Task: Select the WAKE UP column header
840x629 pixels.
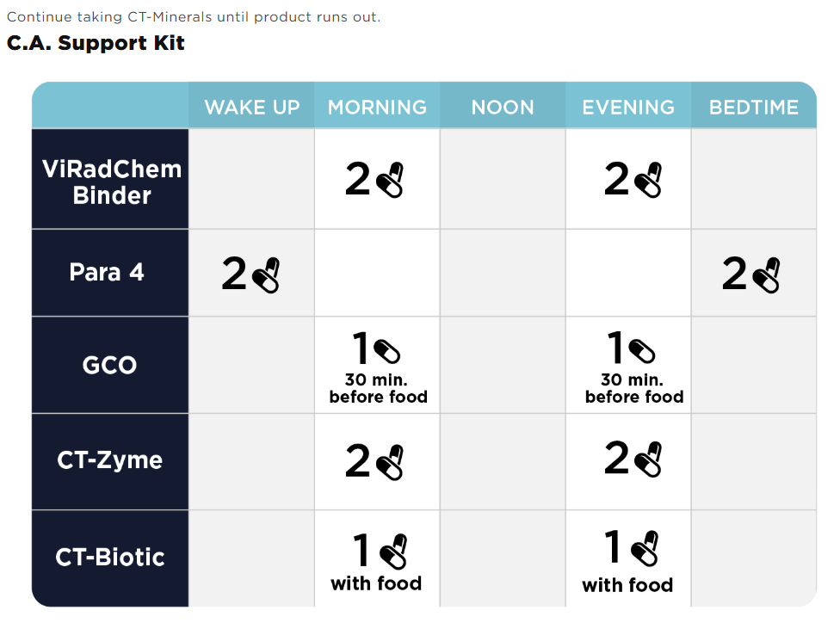Action: (252, 108)
